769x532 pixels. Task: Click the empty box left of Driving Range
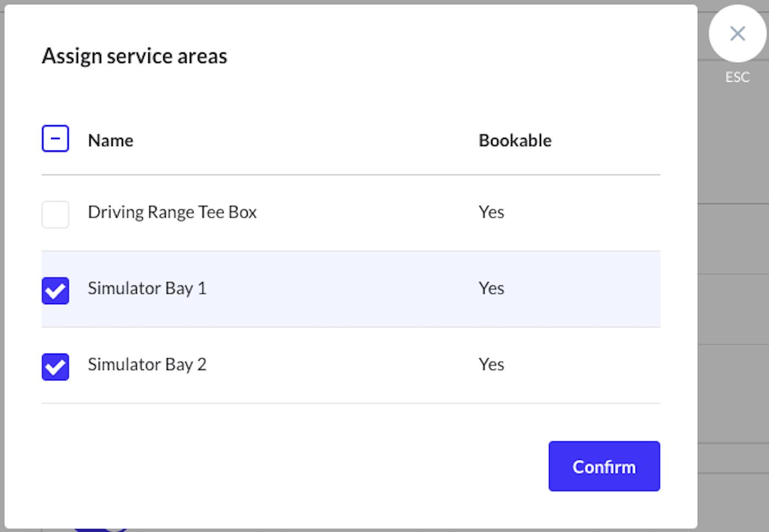pos(55,214)
